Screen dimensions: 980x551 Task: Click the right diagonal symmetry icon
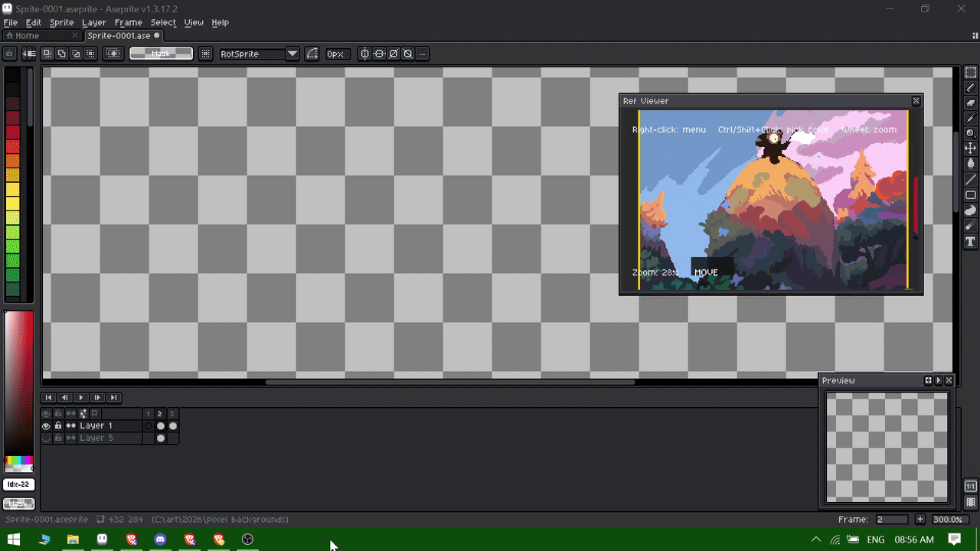[x=394, y=54]
